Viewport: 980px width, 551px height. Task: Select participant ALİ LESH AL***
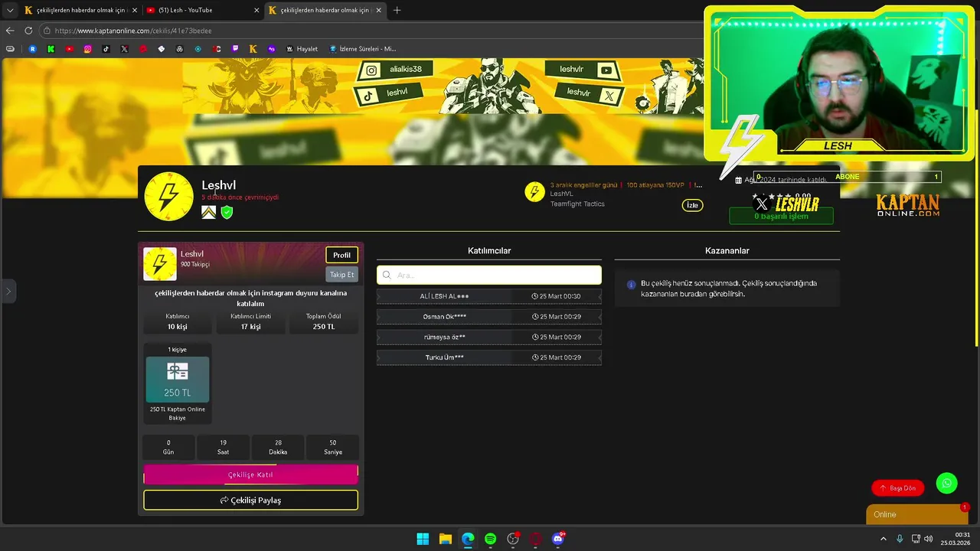[x=488, y=296]
